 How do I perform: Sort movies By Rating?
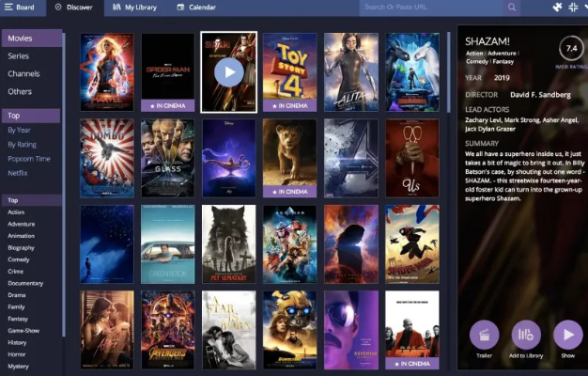[23, 145]
